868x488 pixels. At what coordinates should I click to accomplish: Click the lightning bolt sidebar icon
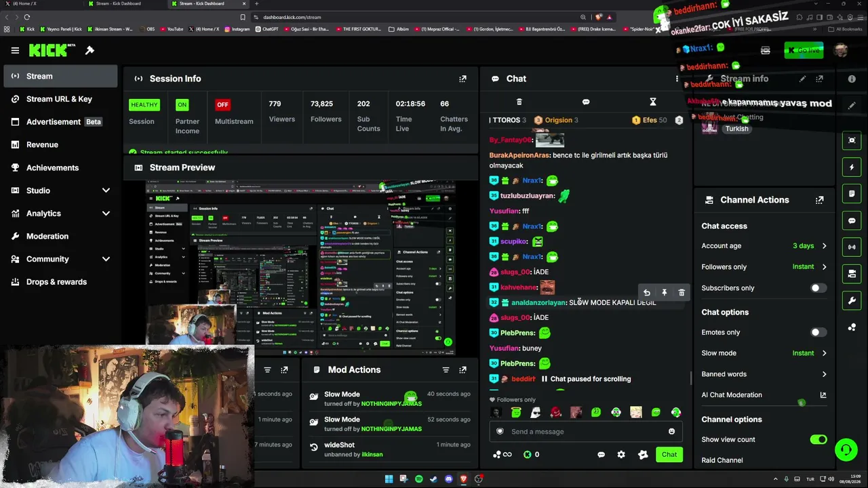[x=852, y=167]
